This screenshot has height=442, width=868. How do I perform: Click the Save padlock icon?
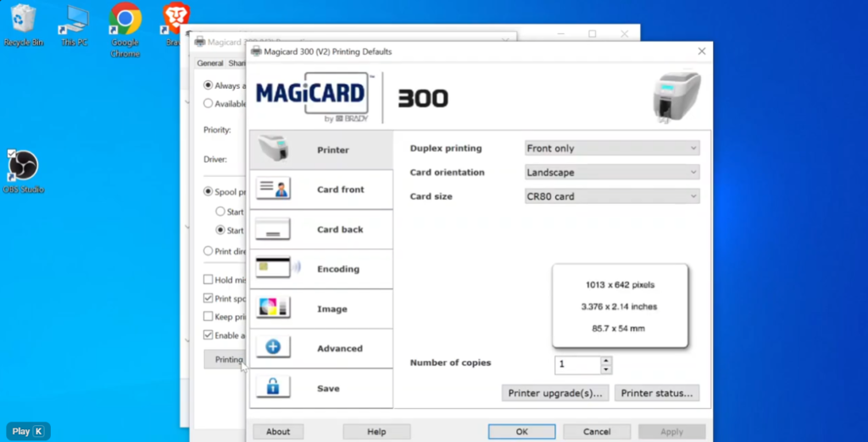[x=273, y=388]
